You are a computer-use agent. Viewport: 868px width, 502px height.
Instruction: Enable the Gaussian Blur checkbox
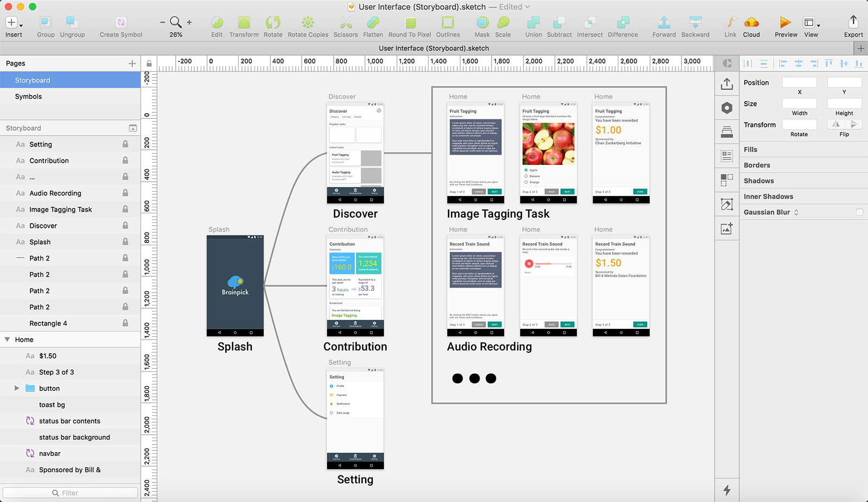coord(859,212)
